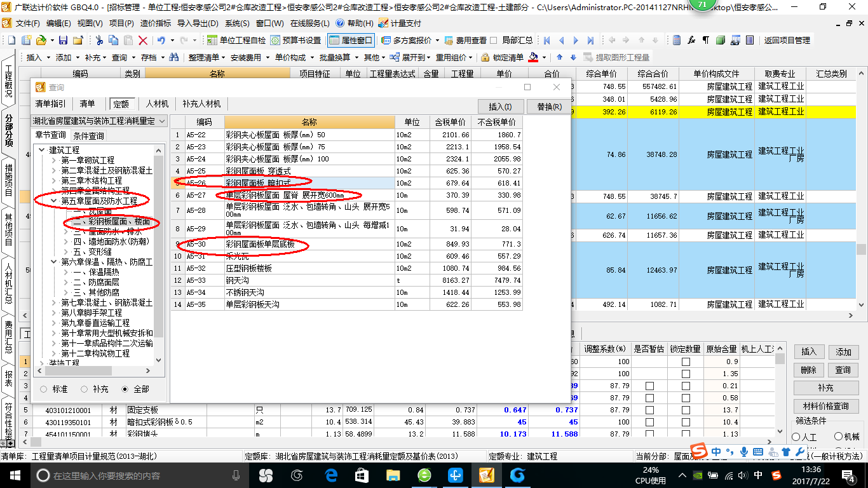
Task: Move row down with blue down arrow
Action: tap(573, 57)
